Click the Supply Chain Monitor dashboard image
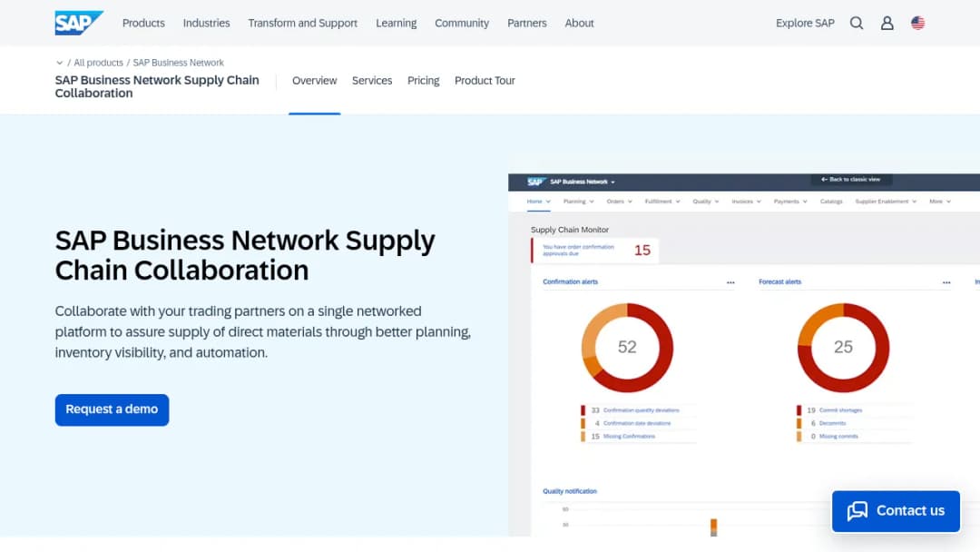980x552 pixels. click(744, 354)
